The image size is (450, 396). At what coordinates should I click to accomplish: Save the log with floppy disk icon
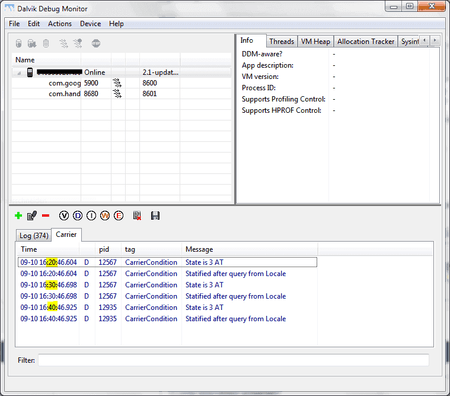point(155,216)
